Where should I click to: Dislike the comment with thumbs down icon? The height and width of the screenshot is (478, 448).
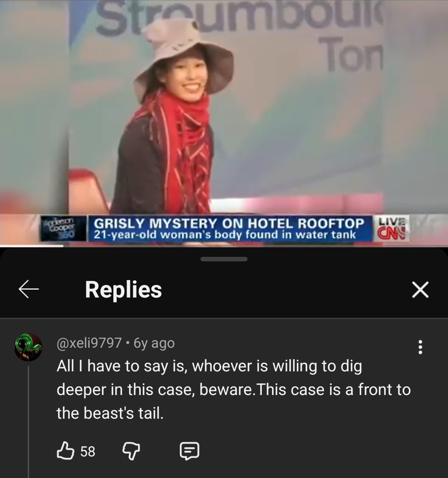click(x=131, y=451)
